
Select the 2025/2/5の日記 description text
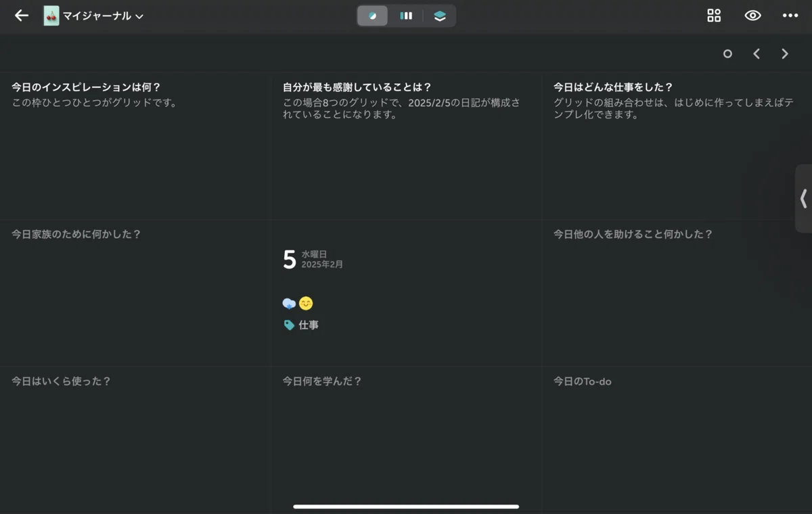[x=402, y=109]
